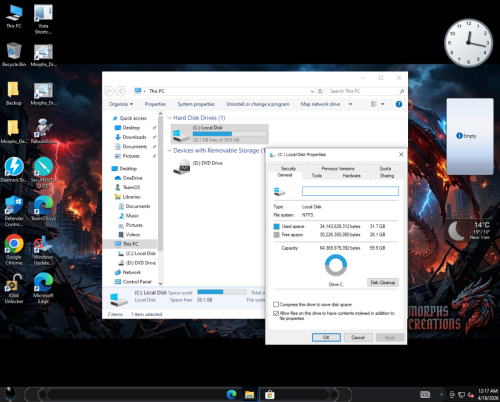
Task: Select Music under Libraries
Action: 132,216
